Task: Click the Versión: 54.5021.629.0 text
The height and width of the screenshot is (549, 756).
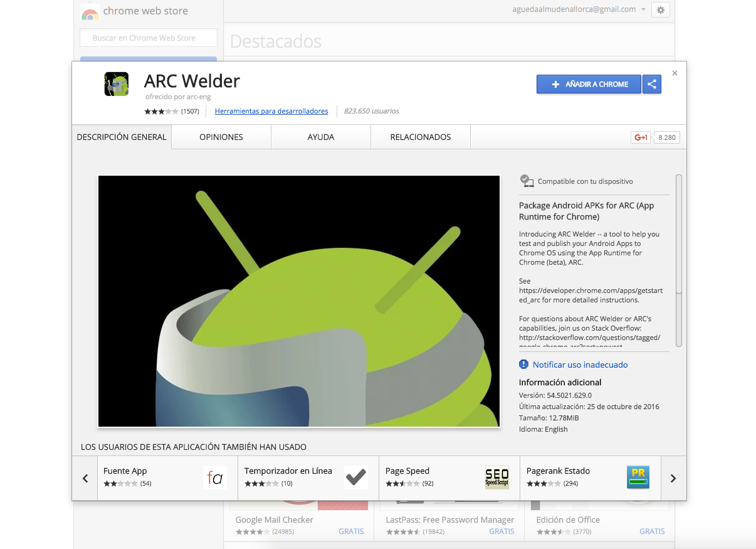Action: [555, 395]
